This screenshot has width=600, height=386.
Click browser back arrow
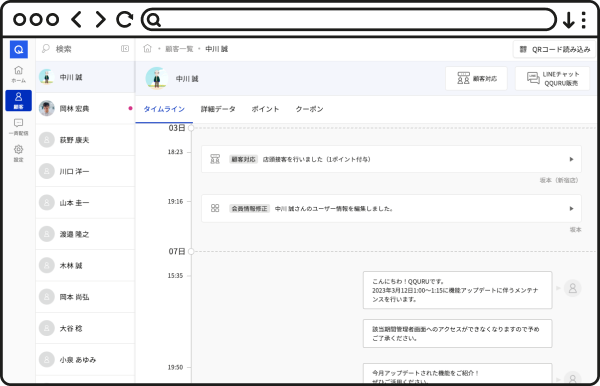pyautogui.click(x=77, y=19)
